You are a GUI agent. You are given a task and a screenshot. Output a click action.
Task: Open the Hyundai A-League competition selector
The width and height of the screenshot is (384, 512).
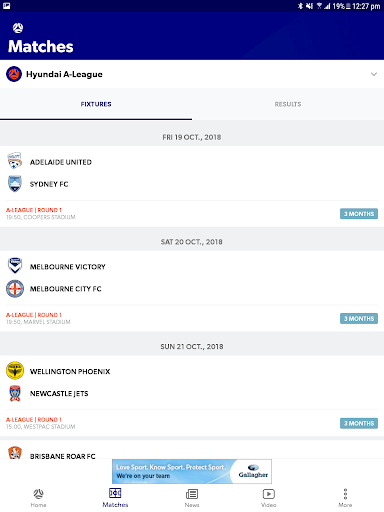(192, 74)
